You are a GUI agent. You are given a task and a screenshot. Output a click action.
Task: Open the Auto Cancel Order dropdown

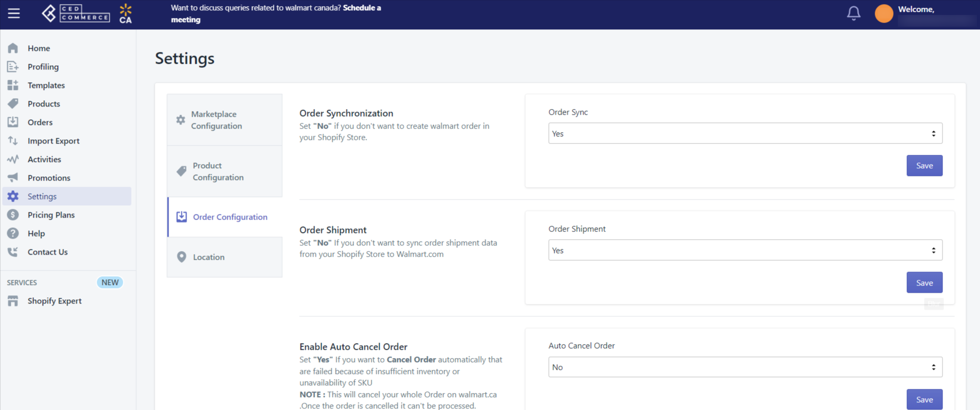(745, 367)
